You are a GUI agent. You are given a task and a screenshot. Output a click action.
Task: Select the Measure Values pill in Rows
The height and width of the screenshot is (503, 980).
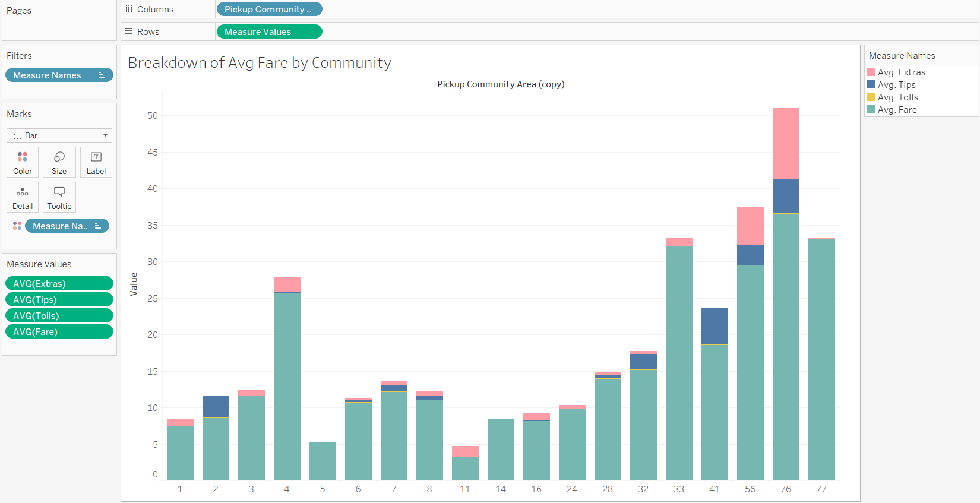[269, 31]
